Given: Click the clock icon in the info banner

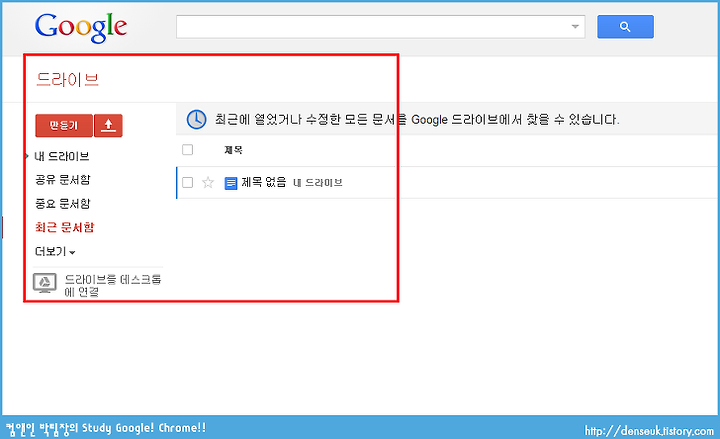Looking at the screenshot, I should coord(196,119).
